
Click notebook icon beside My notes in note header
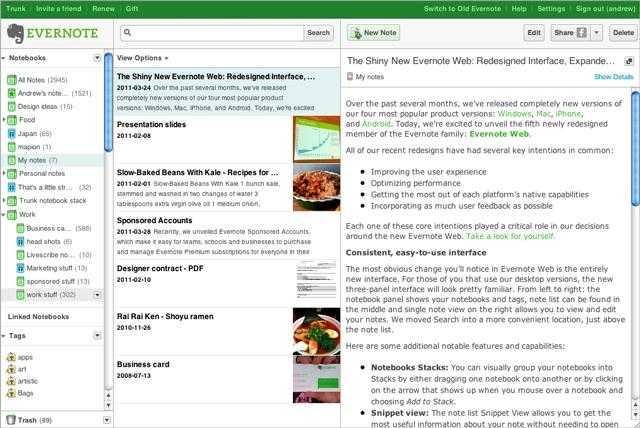click(x=350, y=77)
